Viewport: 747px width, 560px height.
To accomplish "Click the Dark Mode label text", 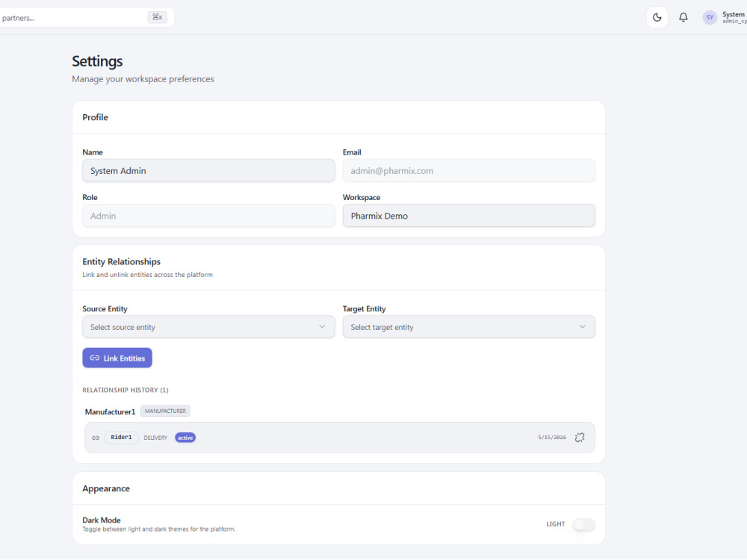I will pyautogui.click(x=102, y=520).
